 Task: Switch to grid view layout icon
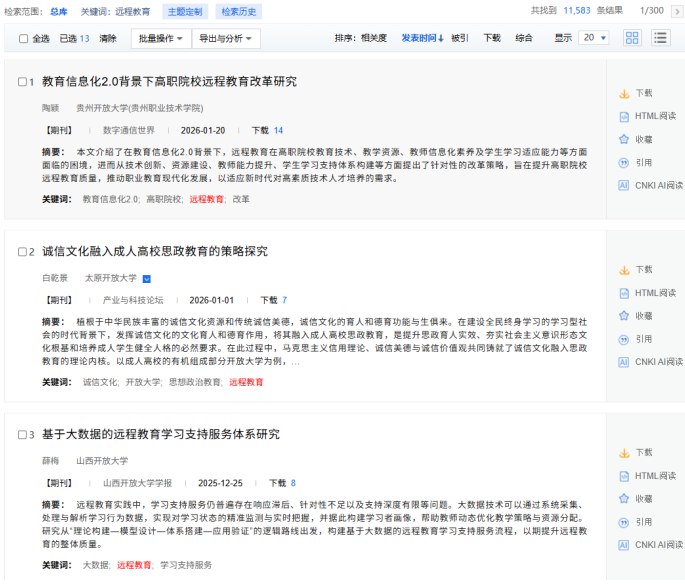632,38
